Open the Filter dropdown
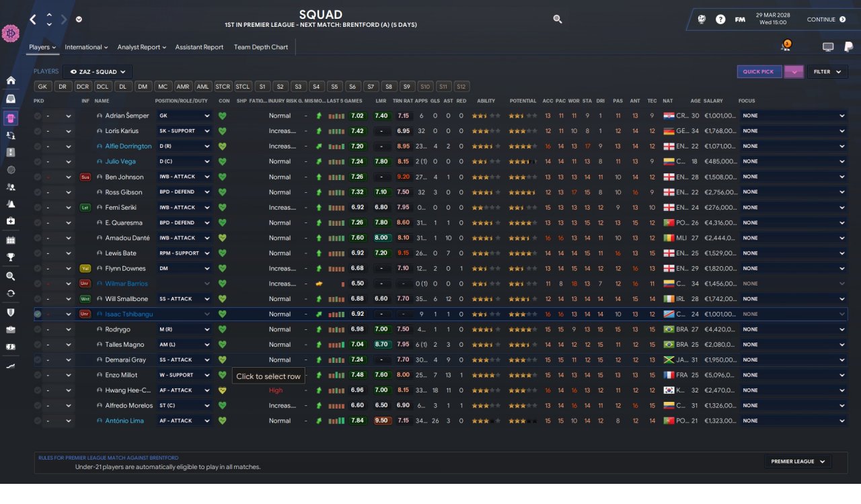 [x=827, y=71]
